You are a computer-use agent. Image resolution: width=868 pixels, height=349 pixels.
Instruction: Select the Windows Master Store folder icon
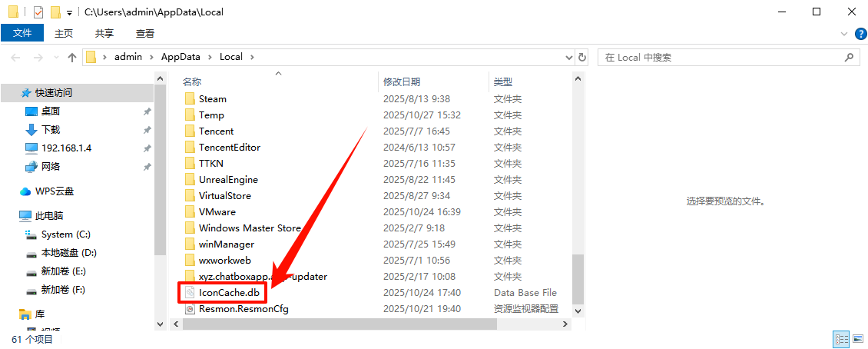pos(190,228)
